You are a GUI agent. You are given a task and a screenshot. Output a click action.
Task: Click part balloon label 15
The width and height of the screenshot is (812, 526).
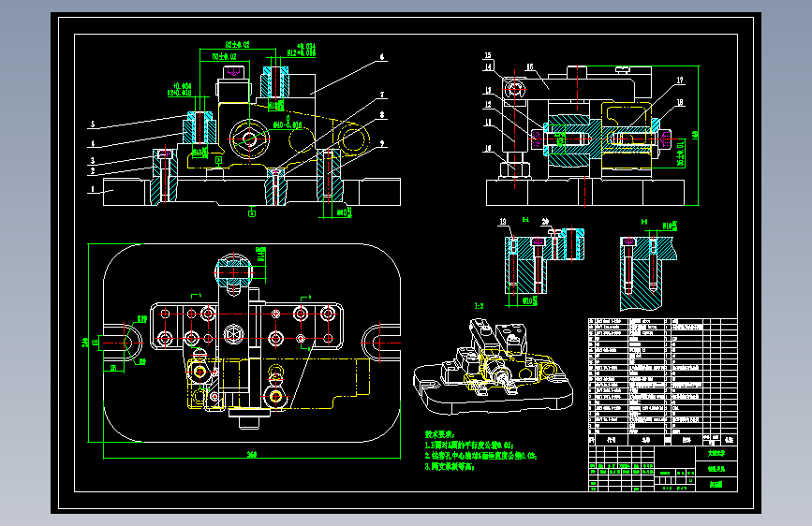point(488,55)
